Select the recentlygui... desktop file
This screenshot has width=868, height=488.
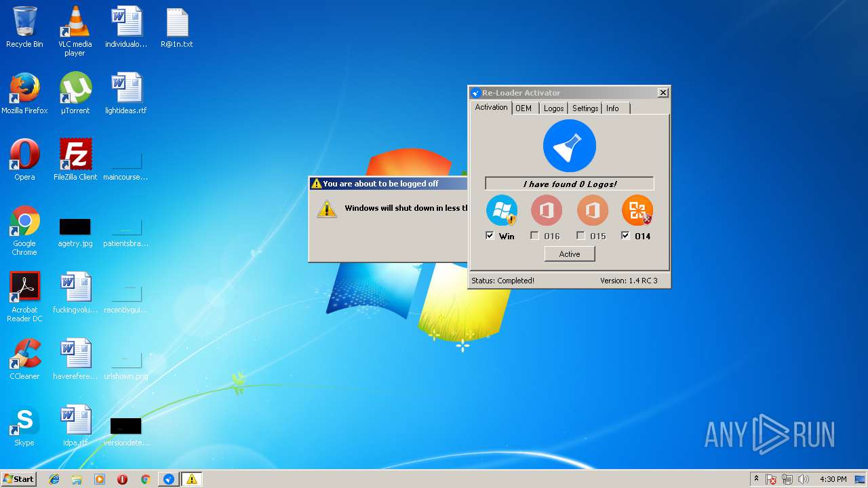(x=125, y=298)
